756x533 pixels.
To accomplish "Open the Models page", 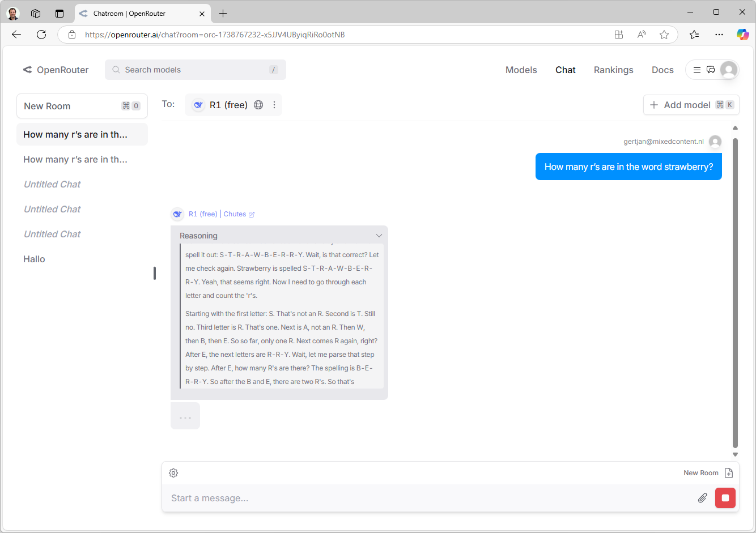I will (x=521, y=70).
